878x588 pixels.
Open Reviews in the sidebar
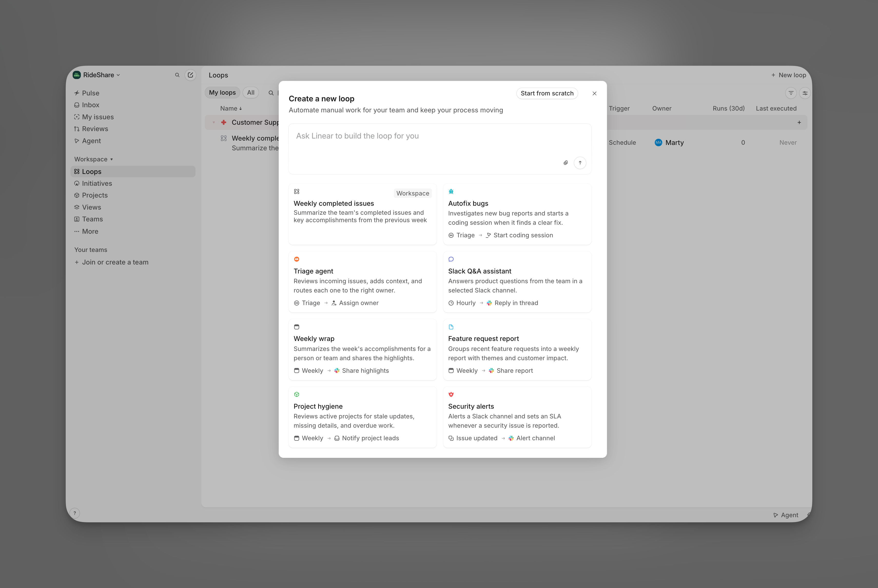(x=133, y=129)
